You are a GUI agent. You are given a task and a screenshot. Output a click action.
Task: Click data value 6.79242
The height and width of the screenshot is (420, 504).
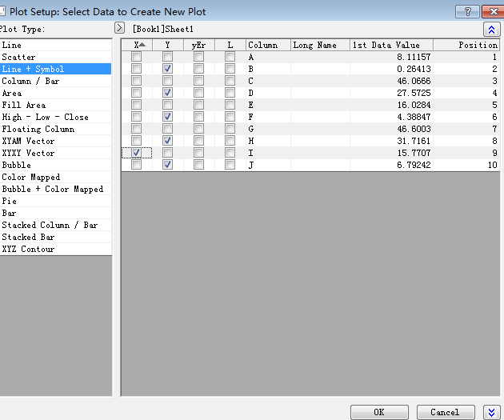[414, 165]
